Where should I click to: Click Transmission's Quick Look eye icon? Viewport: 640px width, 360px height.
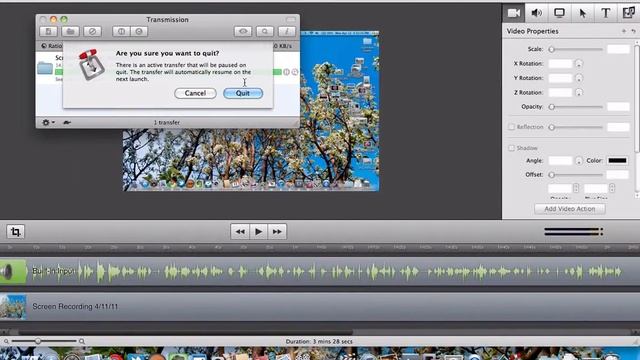(243, 31)
